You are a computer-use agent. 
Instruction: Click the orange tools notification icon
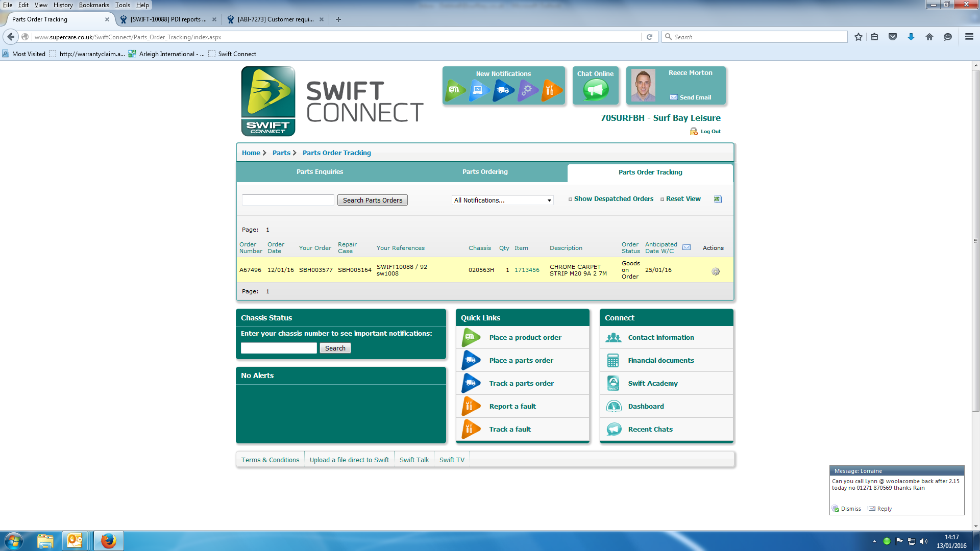pos(551,90)
